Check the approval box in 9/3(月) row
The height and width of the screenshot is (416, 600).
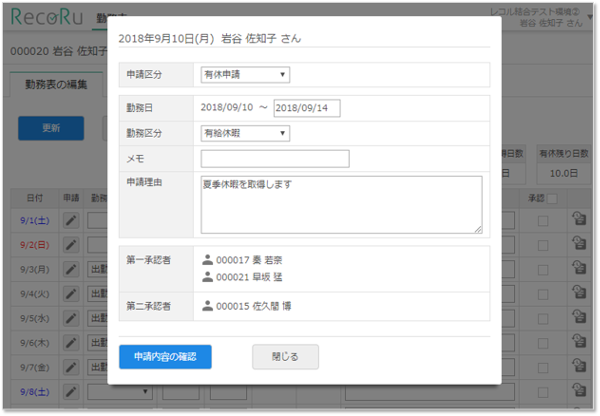point(543,270)
